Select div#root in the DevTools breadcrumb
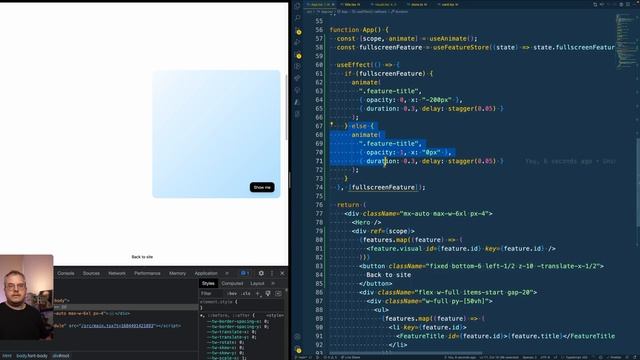This screenshot has height=360, width=640. point(61,356)
